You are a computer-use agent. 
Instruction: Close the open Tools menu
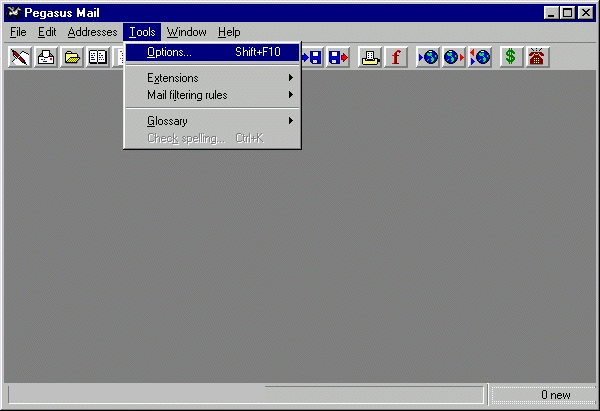click(x=142, y=32)
